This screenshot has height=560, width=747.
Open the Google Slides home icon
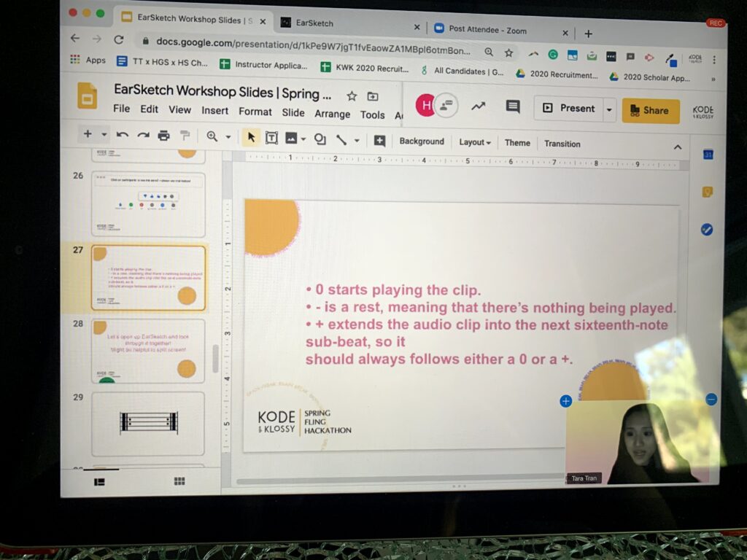pos(88,96)
